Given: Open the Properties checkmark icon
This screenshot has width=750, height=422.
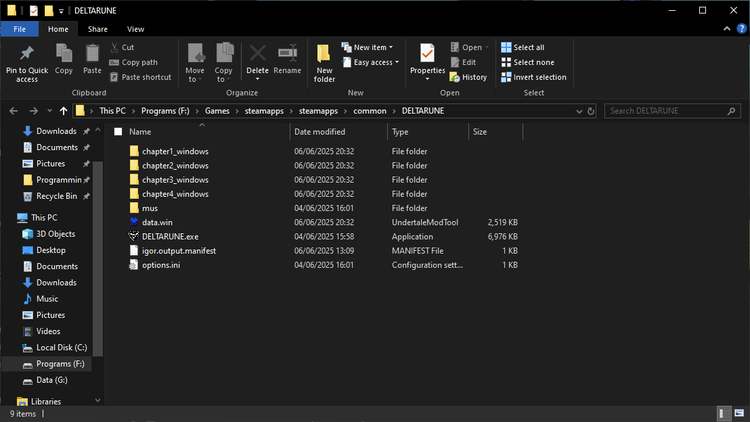Looking at the screenshot, I should (427, 54).
